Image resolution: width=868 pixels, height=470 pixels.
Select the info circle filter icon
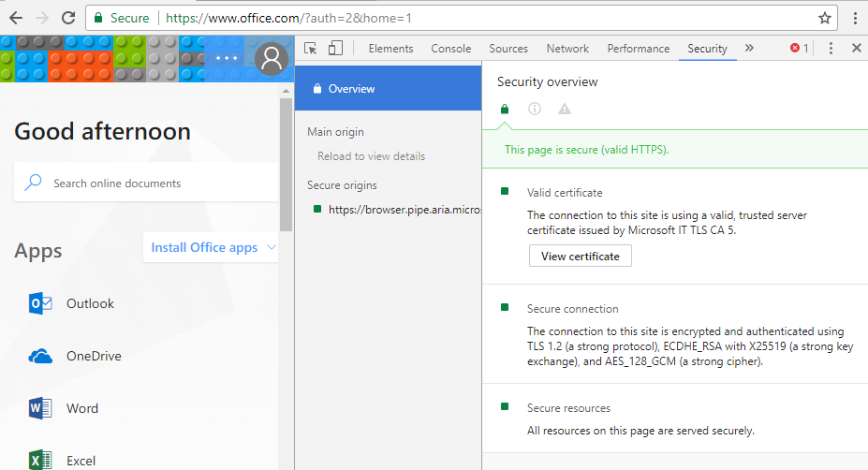pyautogui.click(x=535, y=109)
